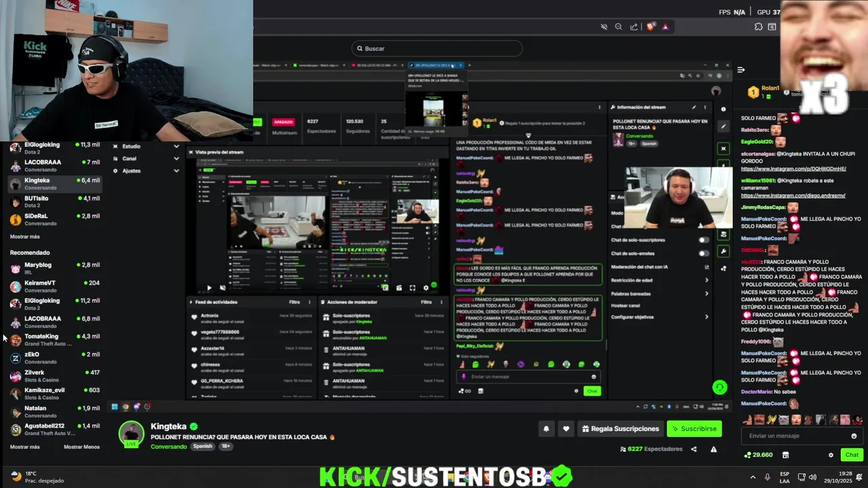Click the report warning triangle icon
Screen dimensions: 868x488
(x=713, y=449)
